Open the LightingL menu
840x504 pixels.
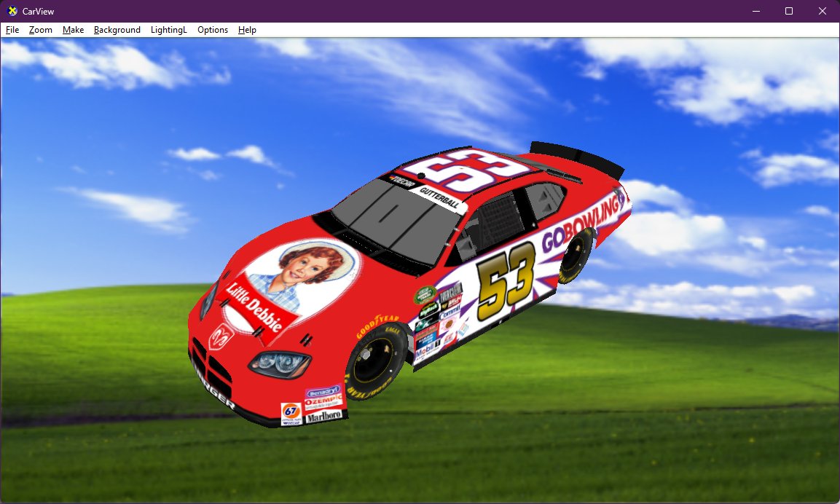coord(169,30)
